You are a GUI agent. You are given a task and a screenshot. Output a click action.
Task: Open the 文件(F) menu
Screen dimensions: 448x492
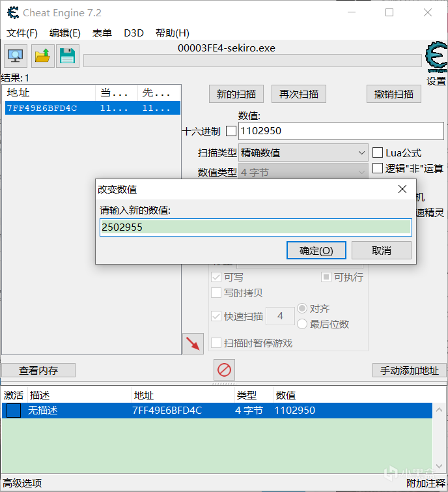coord(22,33)
